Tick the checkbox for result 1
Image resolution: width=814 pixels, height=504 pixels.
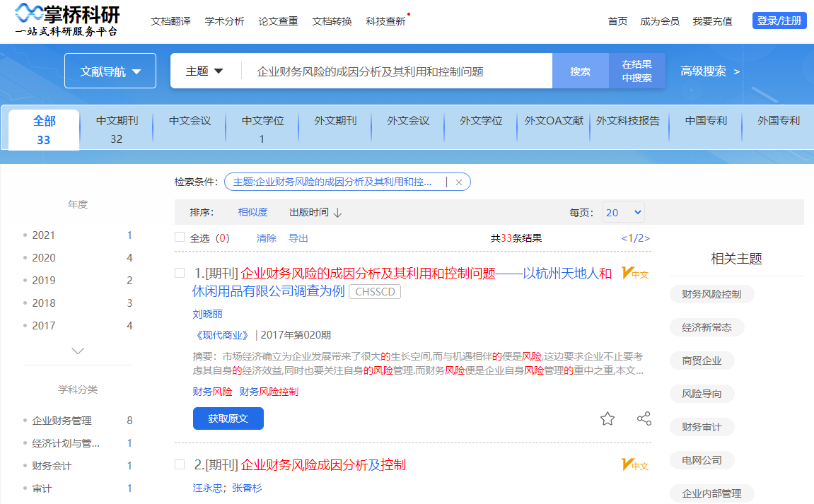180,273
